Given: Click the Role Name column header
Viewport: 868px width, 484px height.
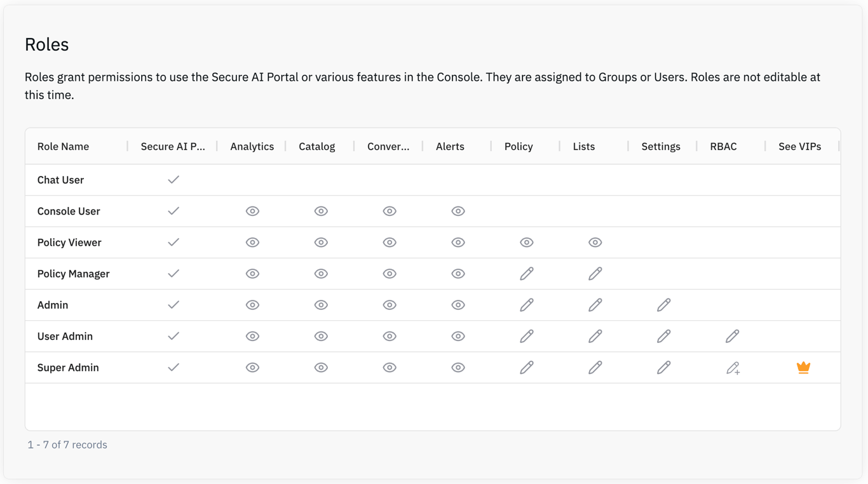Looking at the screenshot, I should click(x=63, y=147).
